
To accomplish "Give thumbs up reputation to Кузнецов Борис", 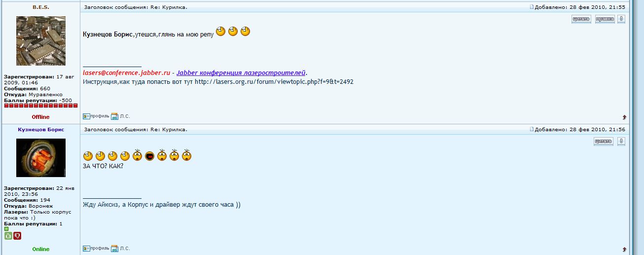I will coord(8,236).
